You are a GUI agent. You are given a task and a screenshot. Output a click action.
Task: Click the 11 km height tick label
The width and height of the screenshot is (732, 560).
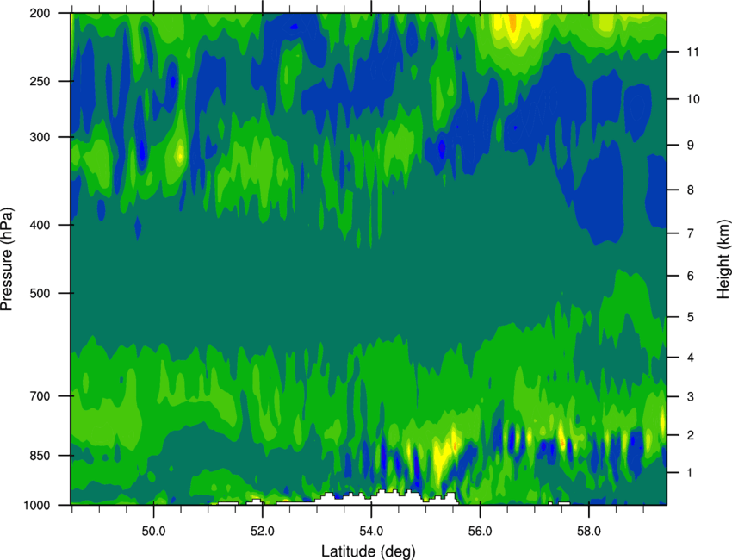pyautogui.click(x=692, y=52)
